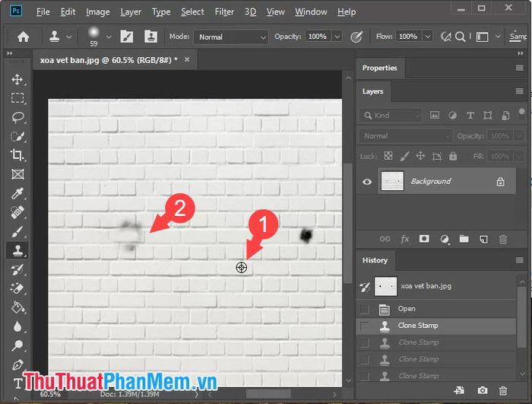
Task: Select the Lasso tool
Action: [17, 117]
